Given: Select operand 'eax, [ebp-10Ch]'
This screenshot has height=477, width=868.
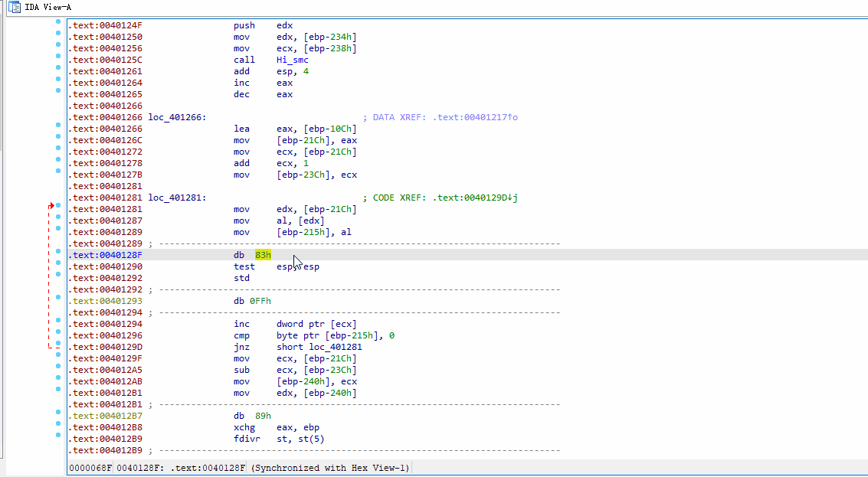Looking at the screenshot, I should point(316,129).
